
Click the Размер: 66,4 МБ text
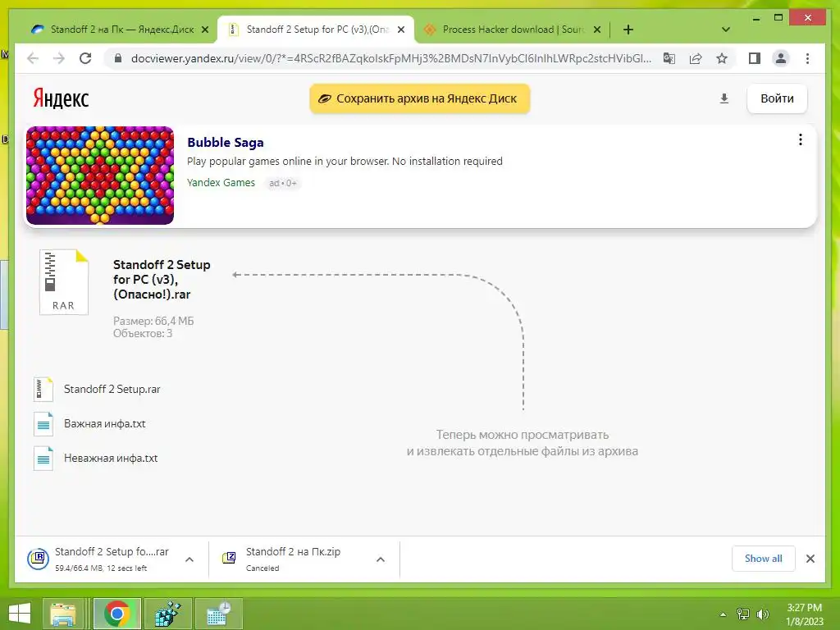[x=153, y=321]
